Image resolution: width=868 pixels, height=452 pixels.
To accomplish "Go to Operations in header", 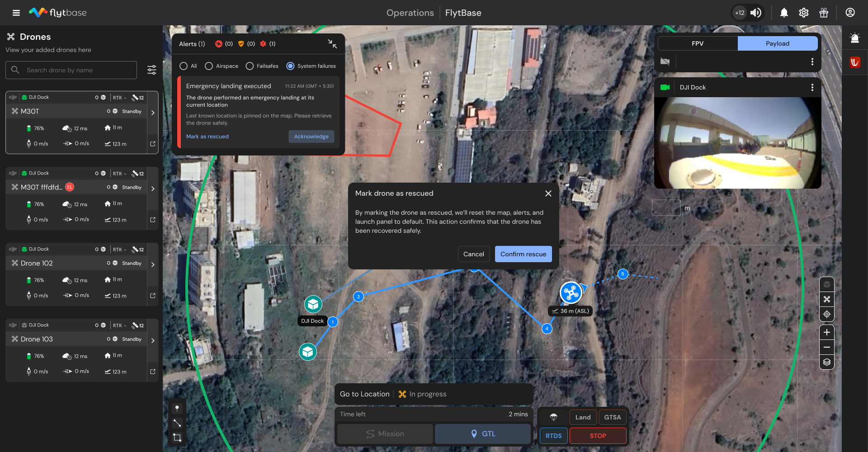I will point(410,13).
